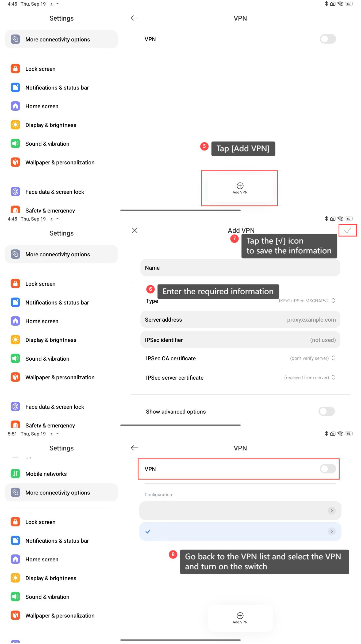Select the checked blue configuration row

(240, 531)
